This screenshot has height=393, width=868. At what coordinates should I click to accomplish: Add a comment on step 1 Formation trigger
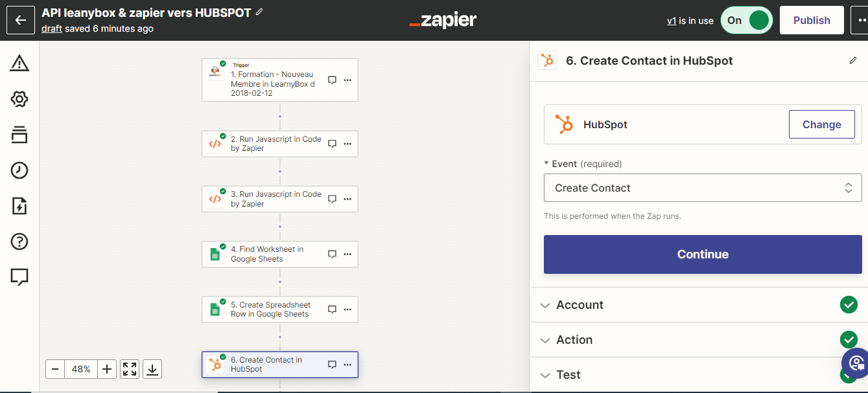tap(332, 80)
